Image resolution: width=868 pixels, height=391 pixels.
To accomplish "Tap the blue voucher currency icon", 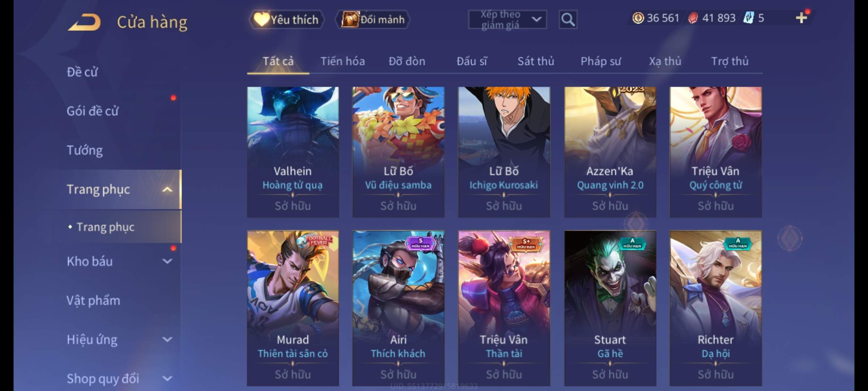I will [x=748, y=18].
